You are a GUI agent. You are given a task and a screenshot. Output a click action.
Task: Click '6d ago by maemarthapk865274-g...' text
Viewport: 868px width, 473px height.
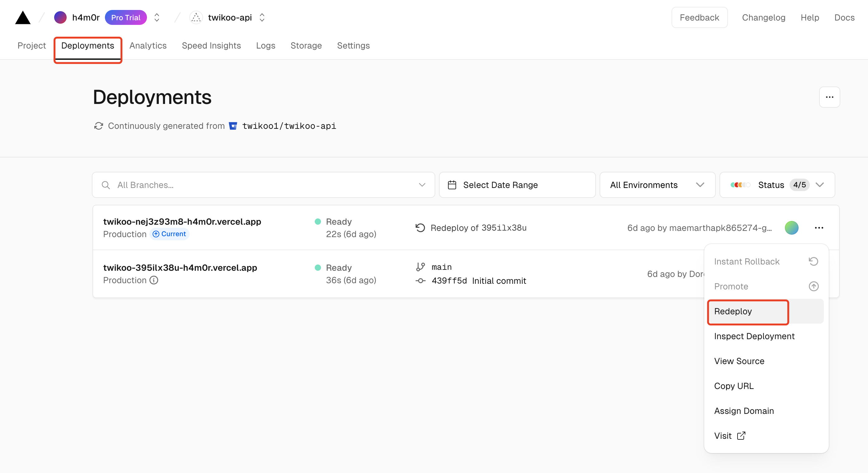(x=699, y=228)
